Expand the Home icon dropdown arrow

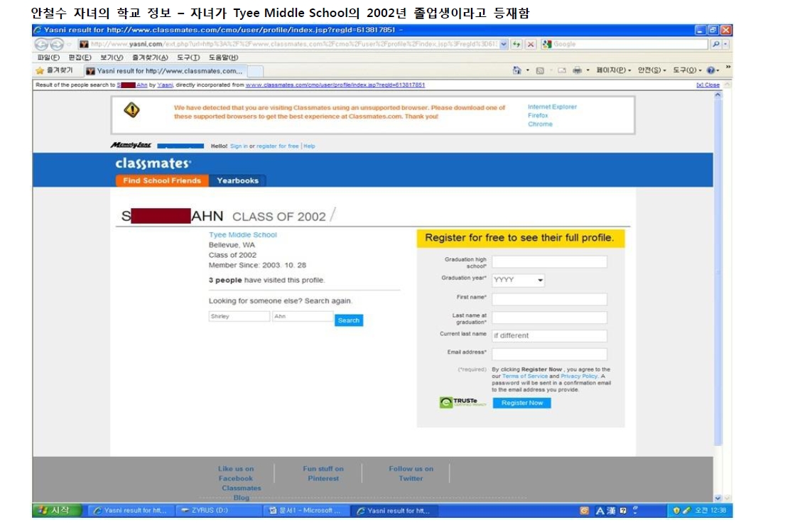[x=528, y=70]
